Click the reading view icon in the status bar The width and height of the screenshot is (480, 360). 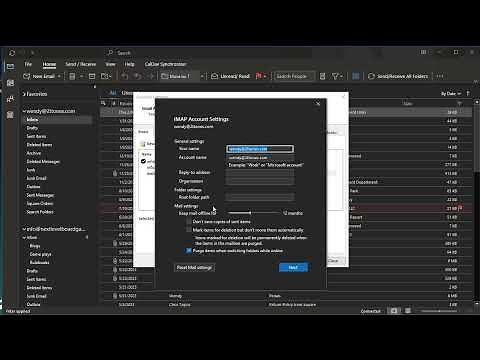pos(408,311)
